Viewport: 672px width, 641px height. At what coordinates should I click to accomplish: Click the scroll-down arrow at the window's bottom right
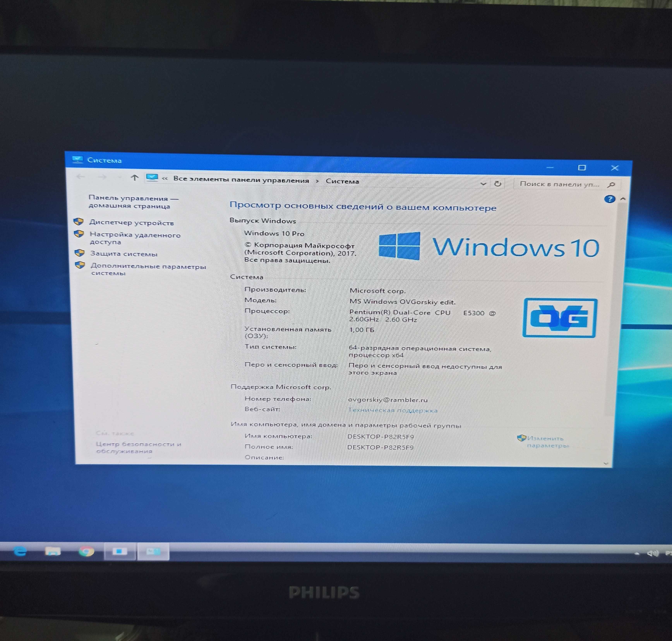606,463
